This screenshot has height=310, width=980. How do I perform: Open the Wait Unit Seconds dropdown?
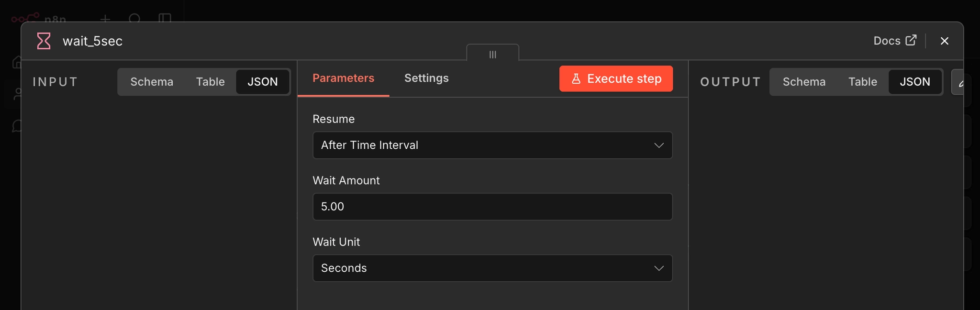coord(492,268)
